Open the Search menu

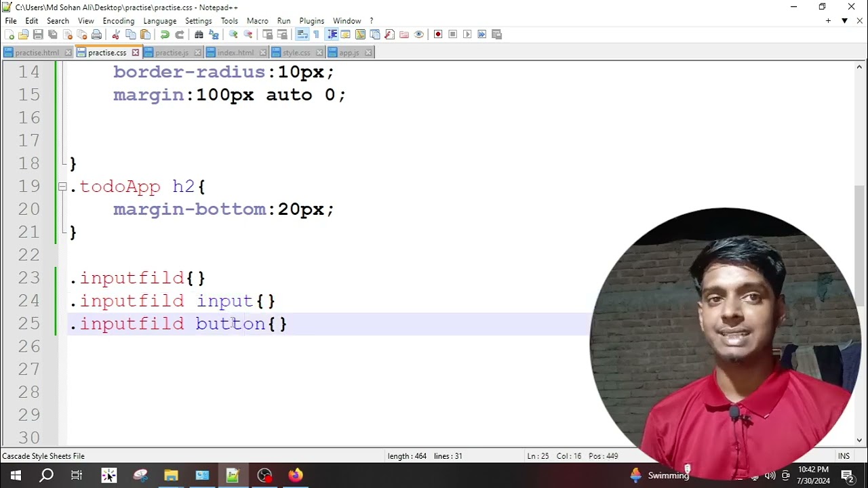point(58,21)
